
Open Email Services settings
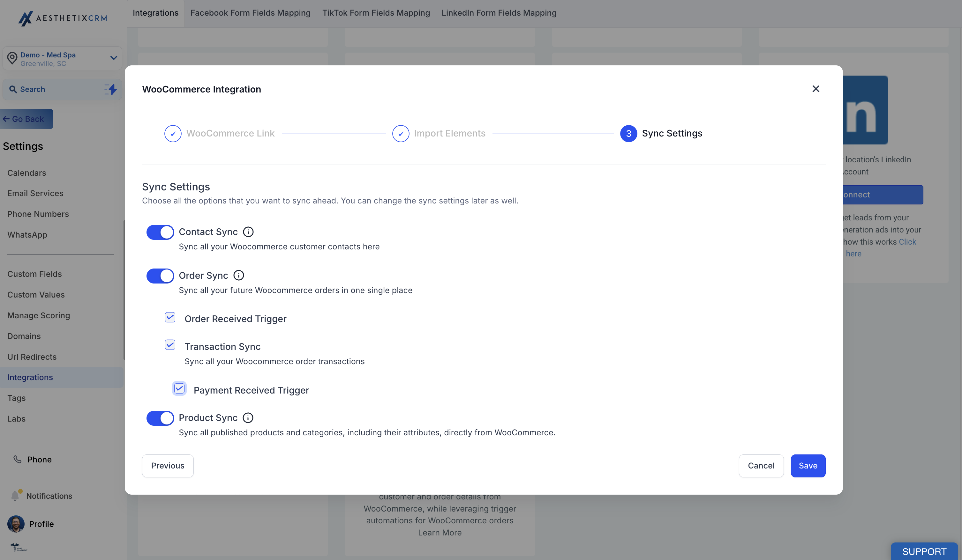pyautogui.click(x=35, y=193)
